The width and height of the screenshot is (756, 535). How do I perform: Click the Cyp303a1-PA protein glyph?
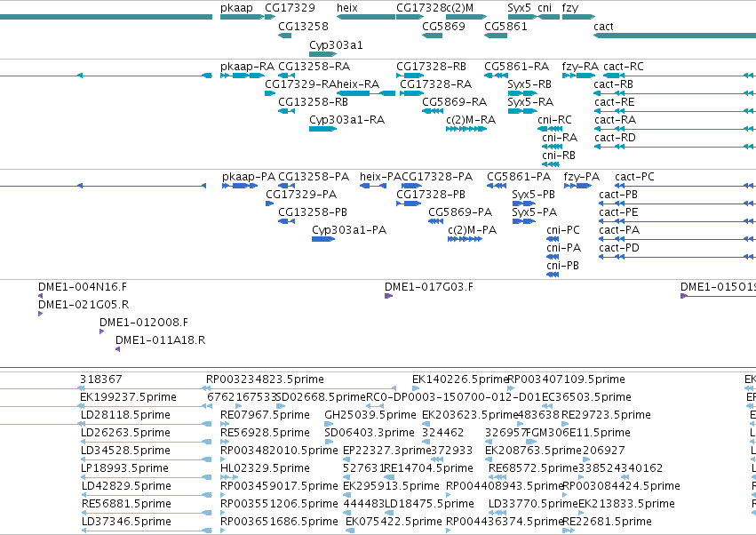coord(323,239)
